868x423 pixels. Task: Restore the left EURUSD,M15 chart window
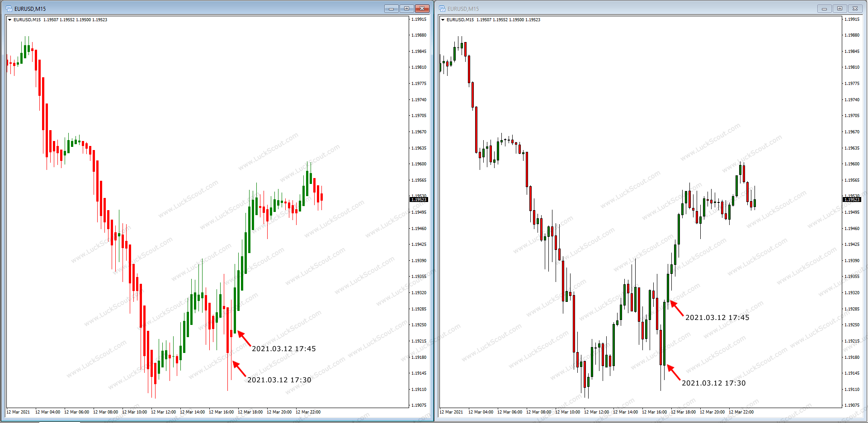click(406, 9)
